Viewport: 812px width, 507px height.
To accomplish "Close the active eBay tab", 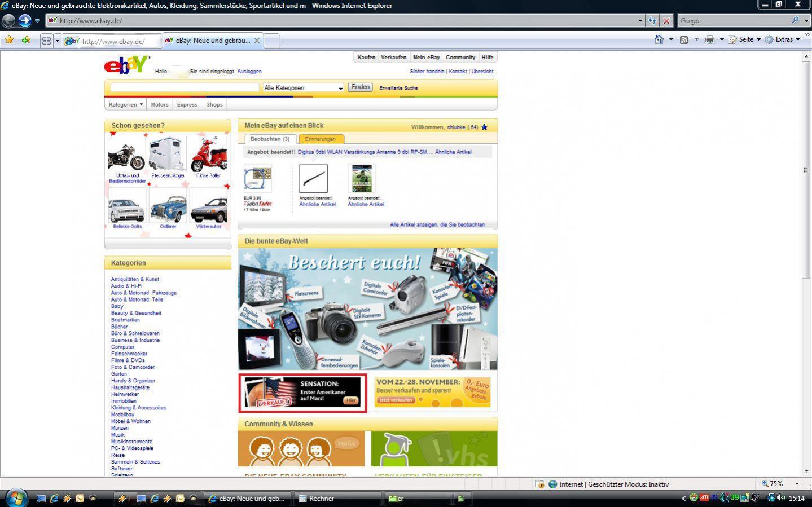I will (x=257, y=41).
